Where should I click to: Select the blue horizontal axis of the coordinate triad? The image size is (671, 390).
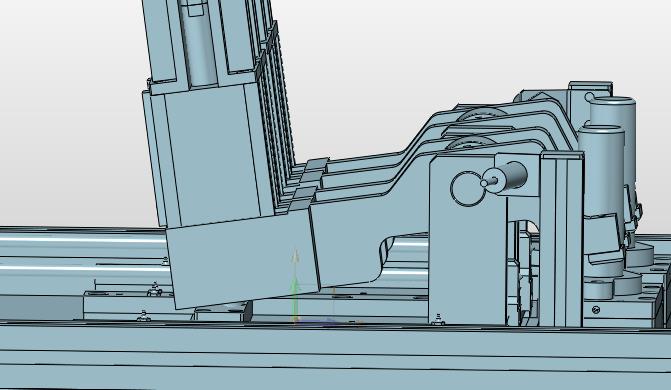[316, 321]
